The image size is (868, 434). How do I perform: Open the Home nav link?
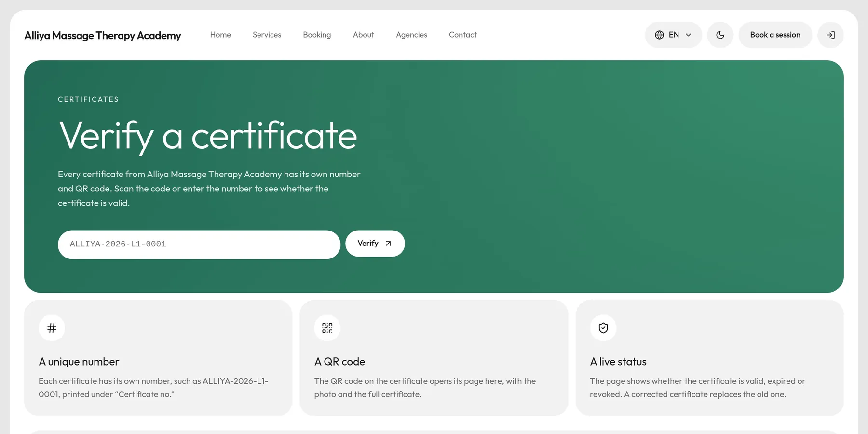[x=220, y=35]
